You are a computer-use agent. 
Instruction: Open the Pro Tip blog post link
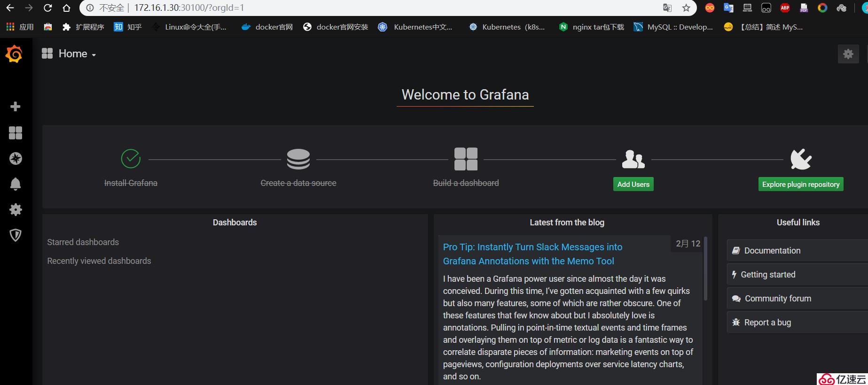tap(532, 254)
